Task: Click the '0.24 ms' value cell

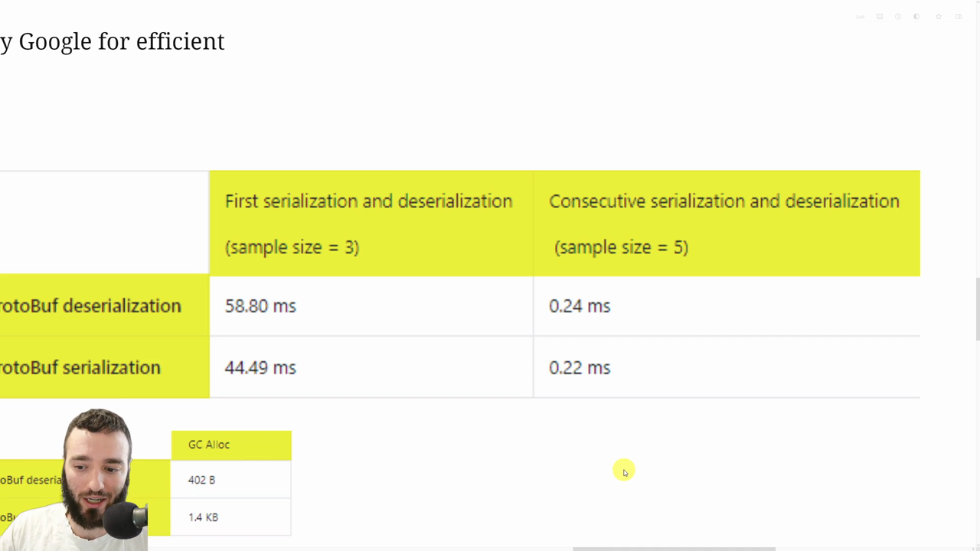Action: click(x=580, y=305)
